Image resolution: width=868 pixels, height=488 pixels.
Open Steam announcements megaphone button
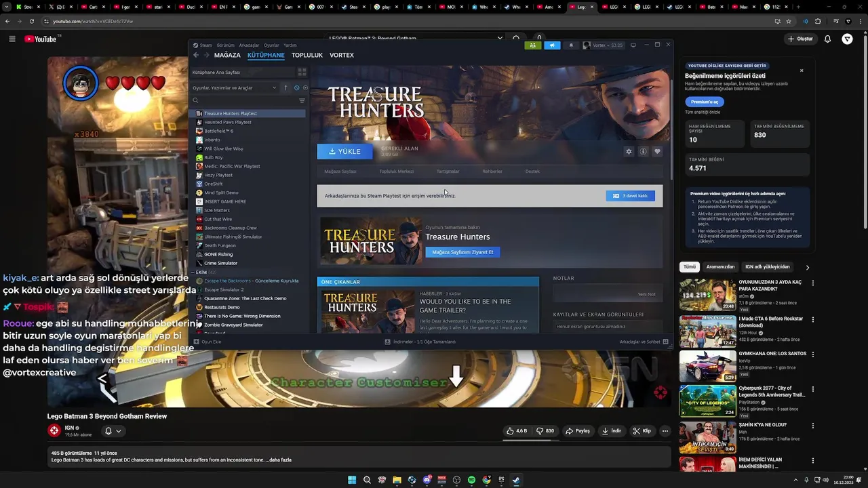point(552,45)
